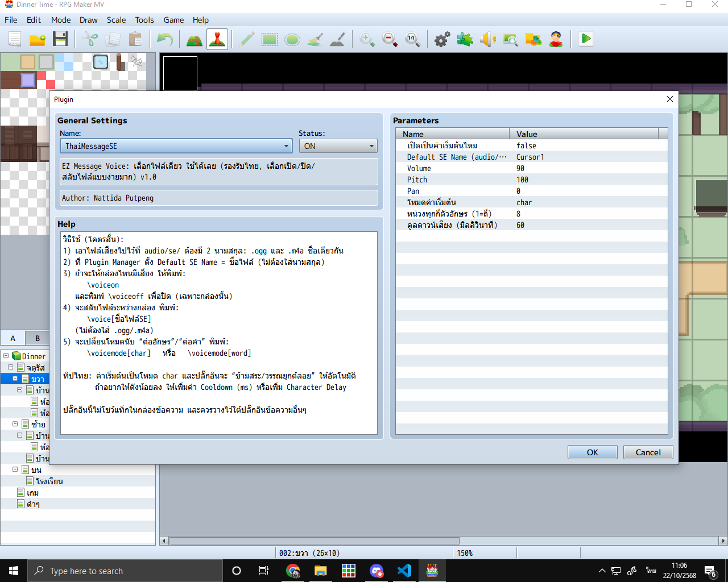Select the Rectangle draw tool
The image size is (728, 582).
pyautogui.click(x=270, y=39)
